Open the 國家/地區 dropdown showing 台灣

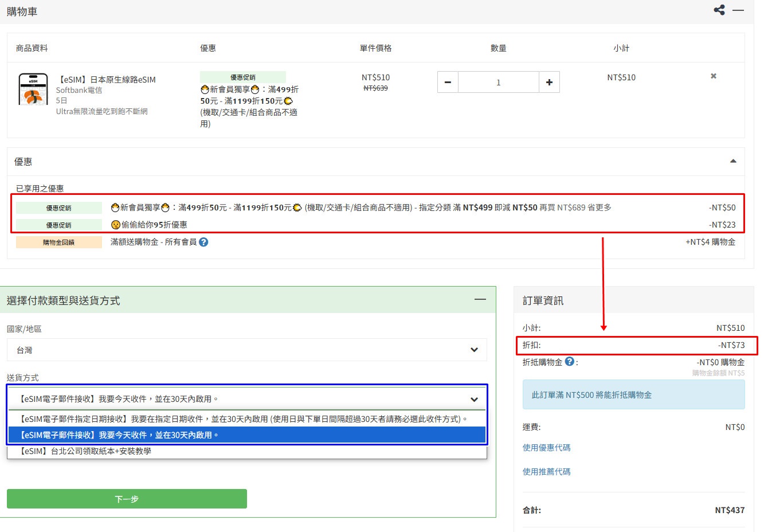[x=246, y=350]
